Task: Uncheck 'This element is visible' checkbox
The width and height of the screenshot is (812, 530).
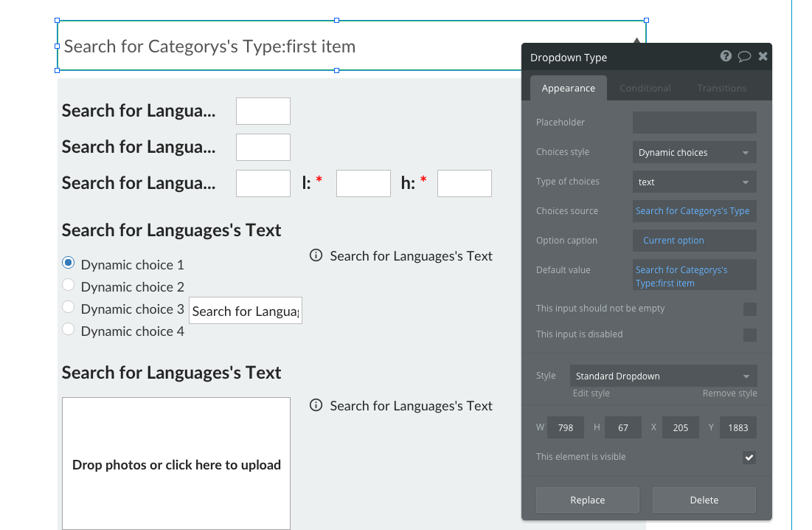Action: point(749,458)
